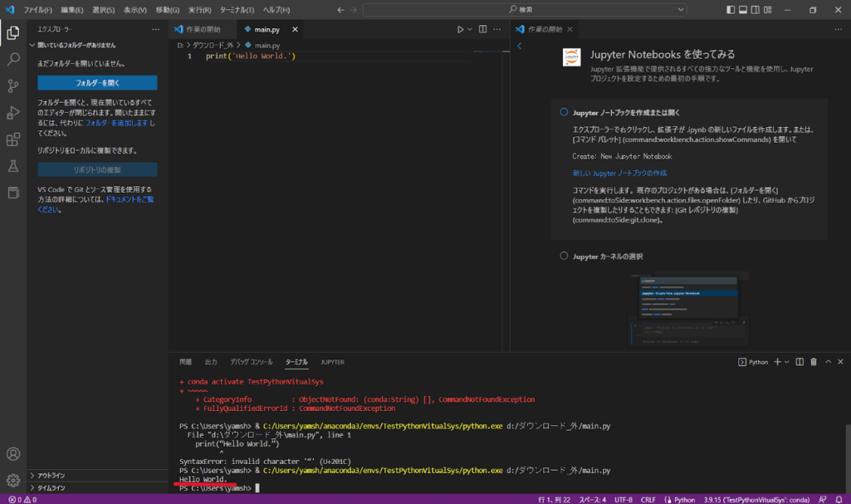The image size is (851, 504).
Task: Click the フォルダーを開く button
Action: pyautogui.click(x=97, y=83)
